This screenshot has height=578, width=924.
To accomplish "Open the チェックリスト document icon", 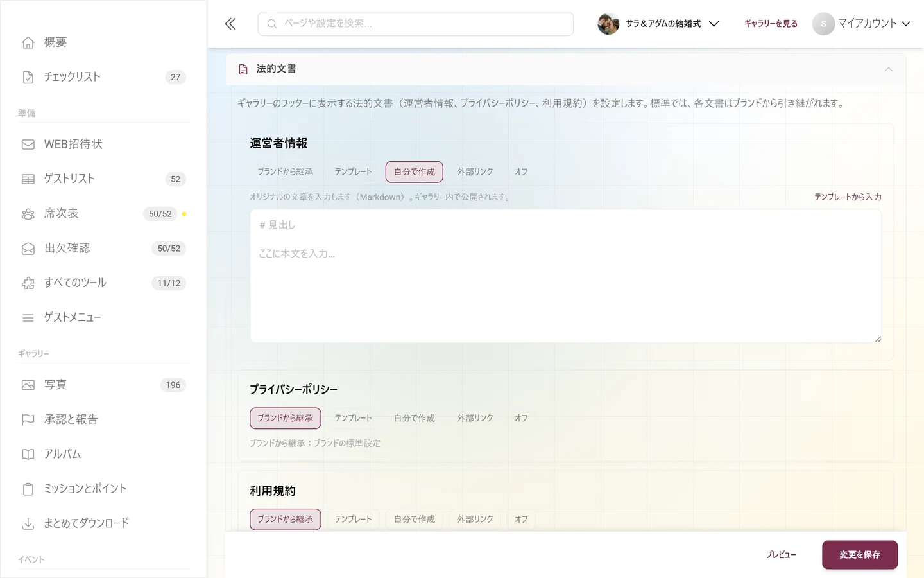I will pyautogui.click(x=28, y=77).
